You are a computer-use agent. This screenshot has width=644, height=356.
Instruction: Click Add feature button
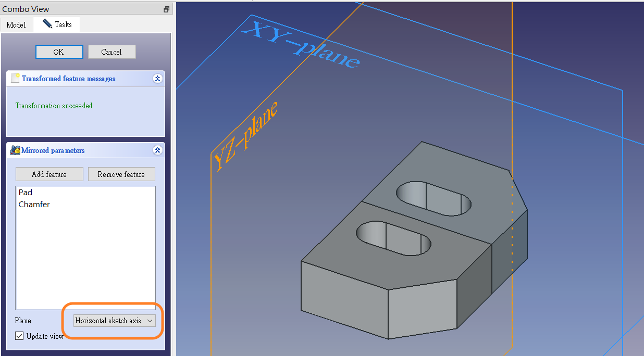(49, 174)
